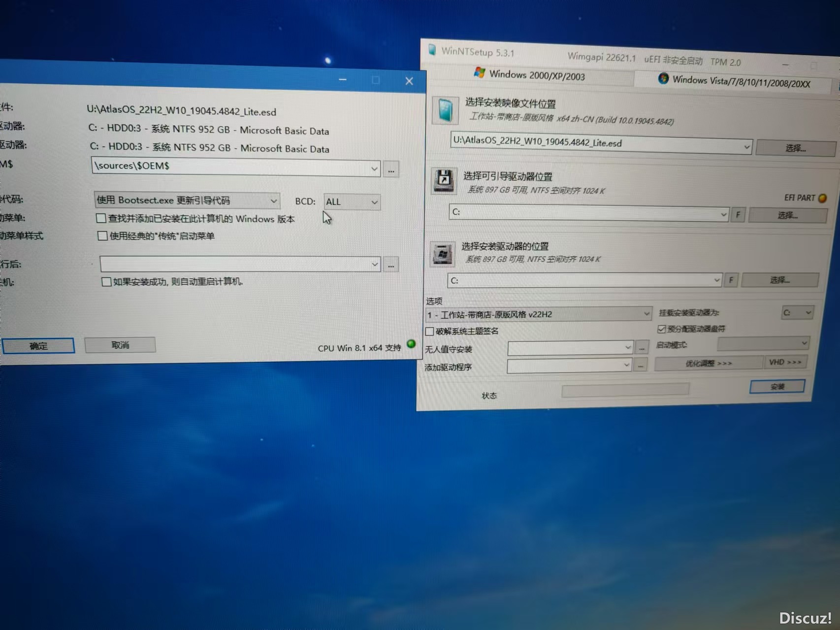Screen dimensions: 840x630
Task: Click the installation drive icon
Action: point(442,254)
